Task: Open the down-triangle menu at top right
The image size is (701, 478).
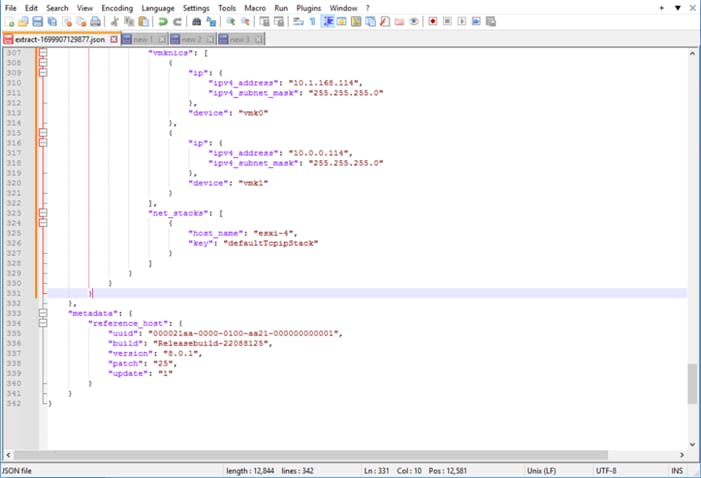Action: 678,8
